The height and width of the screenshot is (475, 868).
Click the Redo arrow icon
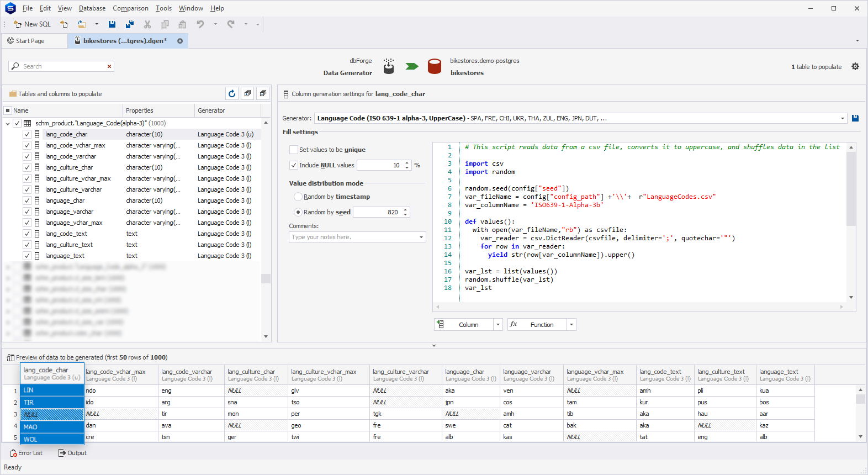point(231,24)
